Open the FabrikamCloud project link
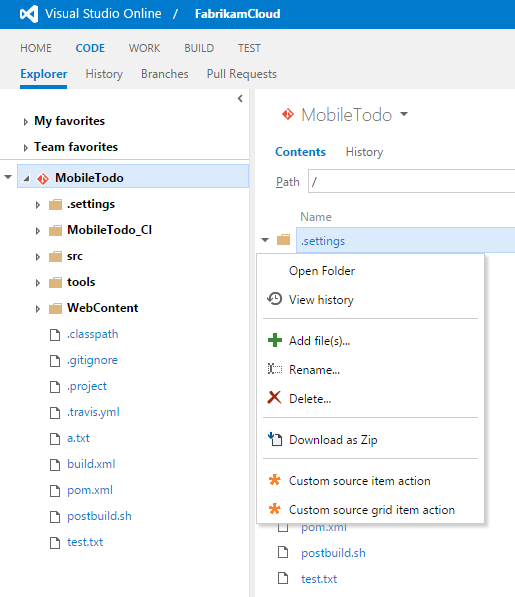The width and height of the screenshot is (515, 597). point(238,14)
